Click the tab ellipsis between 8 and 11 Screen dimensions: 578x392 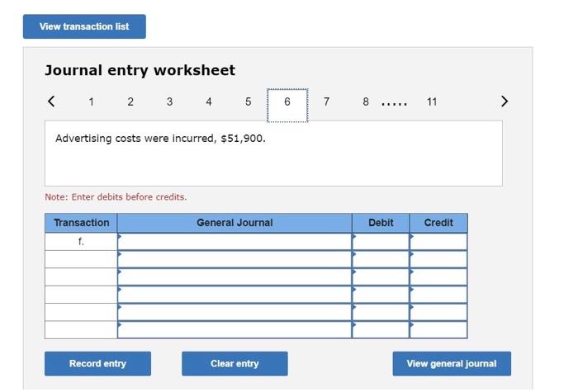click(394, 105)
